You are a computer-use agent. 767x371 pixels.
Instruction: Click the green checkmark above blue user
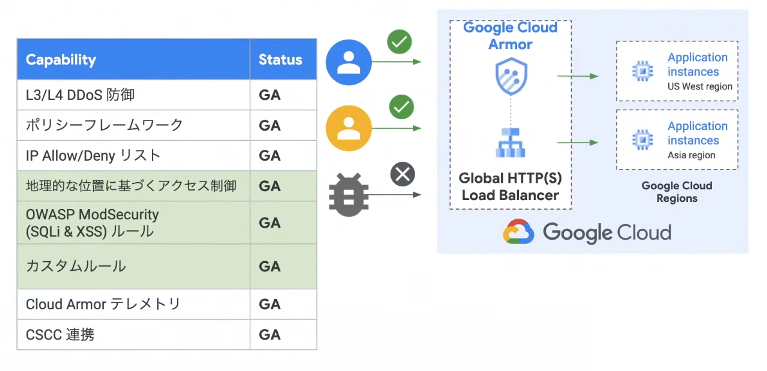coord(400,42)
